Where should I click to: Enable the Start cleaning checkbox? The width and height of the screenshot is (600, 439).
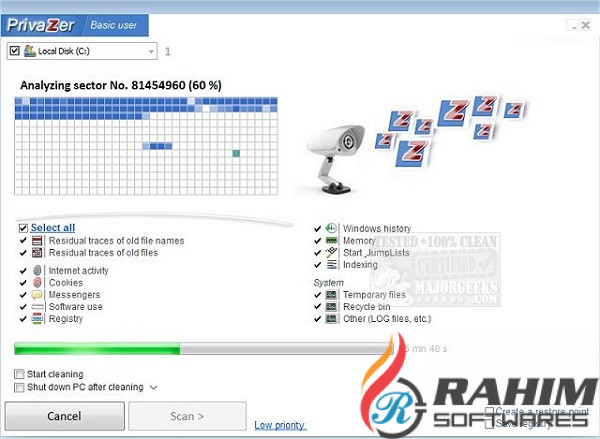[19, 374]
